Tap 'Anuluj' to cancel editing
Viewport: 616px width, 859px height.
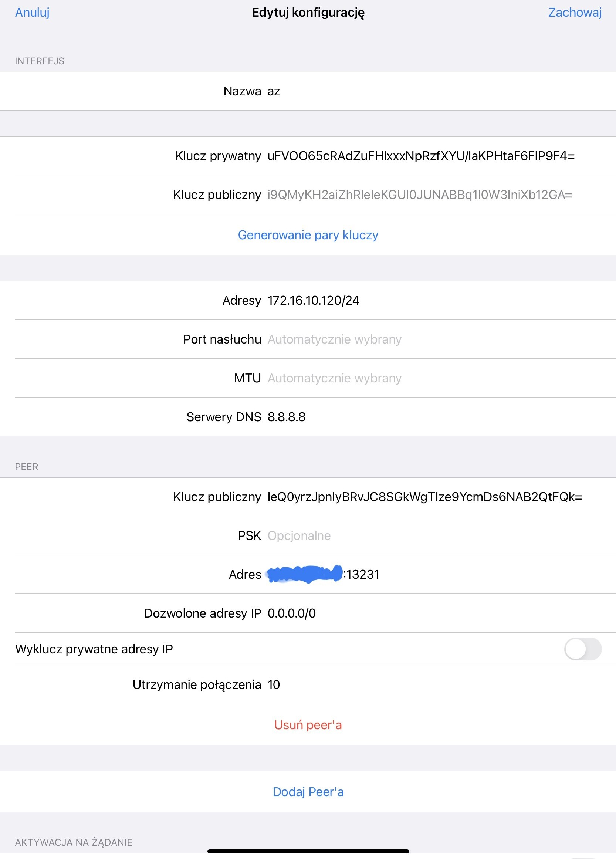(x=32, y=13)
